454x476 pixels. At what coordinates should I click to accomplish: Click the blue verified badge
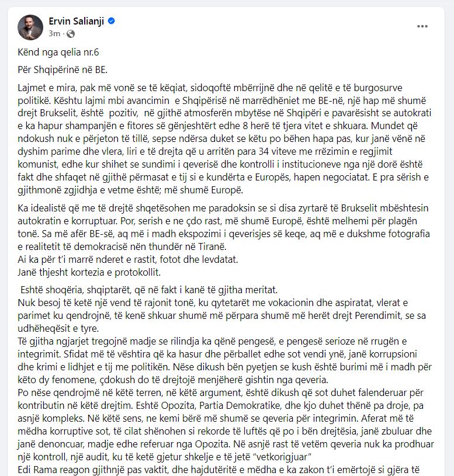point(112,22)
